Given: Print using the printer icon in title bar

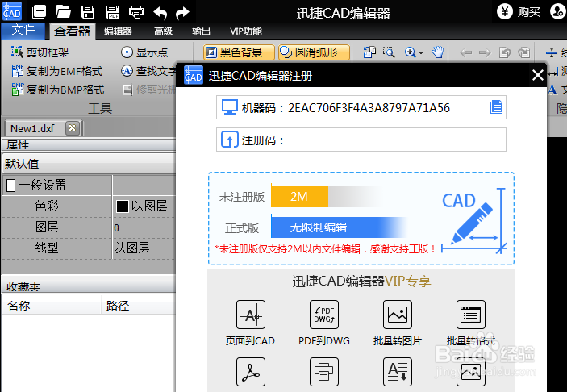Looking at the screenshot, I should 136,12.
